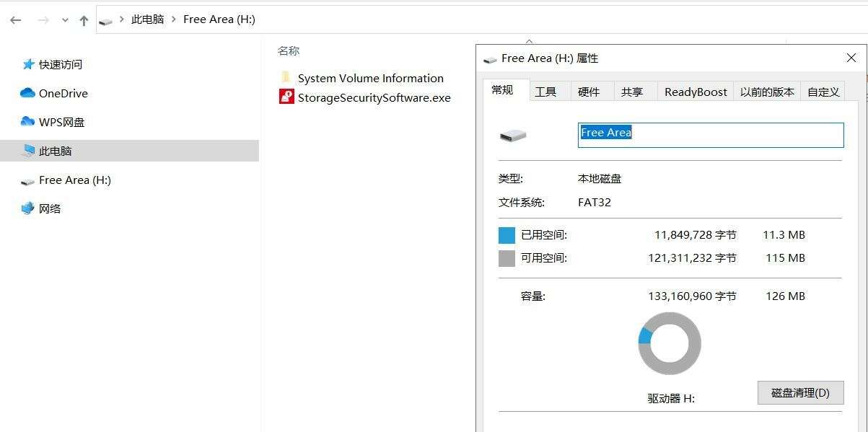
Task: Click the 类型: label
Action: pyautogui.click(x=511, y=178)
